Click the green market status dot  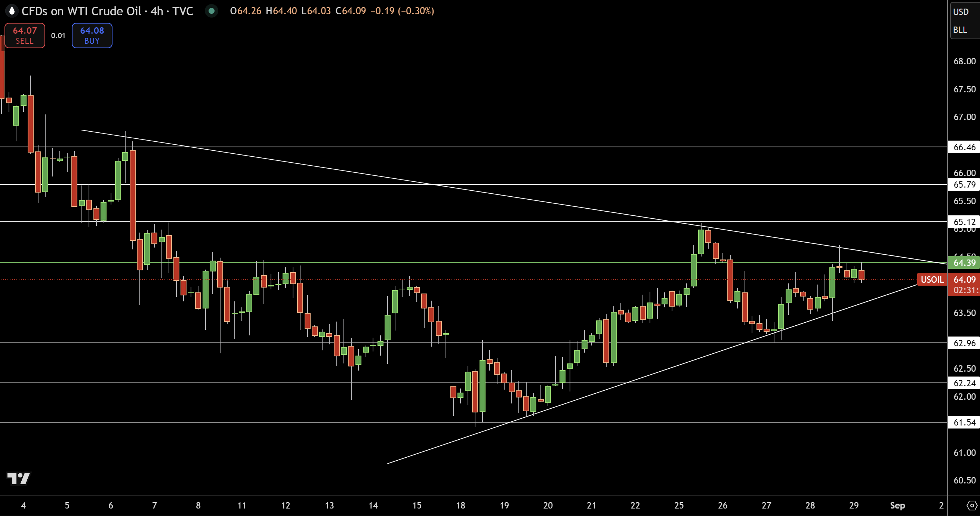pyautogui.click(x=211, y=10)
